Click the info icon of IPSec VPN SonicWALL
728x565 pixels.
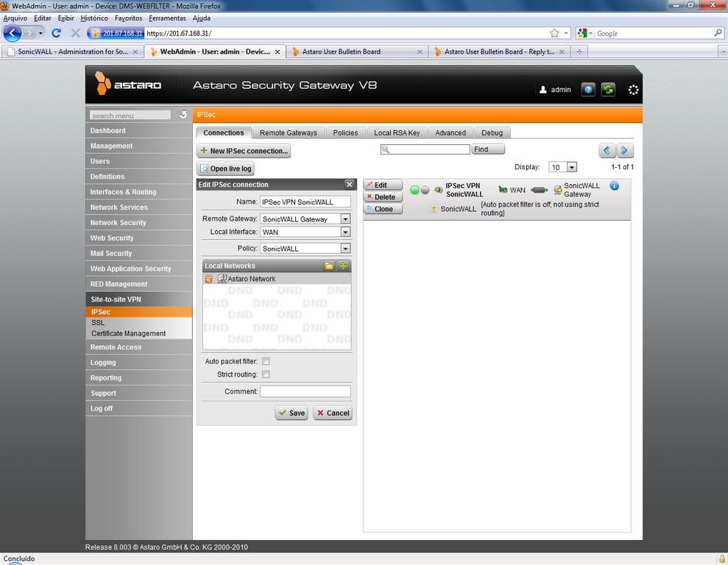coord(614,186)
